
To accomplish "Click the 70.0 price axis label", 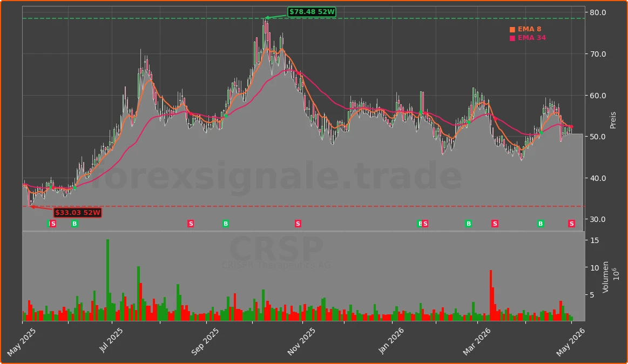I will (x=598, y=54).
